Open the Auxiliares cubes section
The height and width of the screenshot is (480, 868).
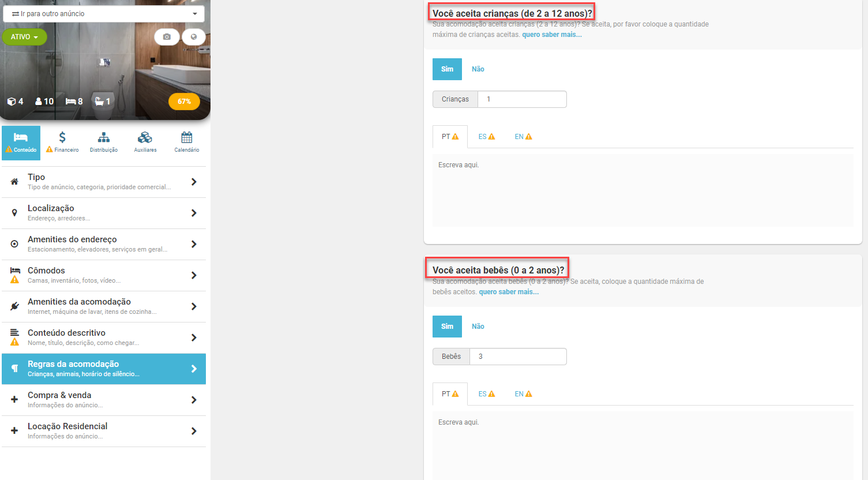pyautogui.click(x=145, y=142)
